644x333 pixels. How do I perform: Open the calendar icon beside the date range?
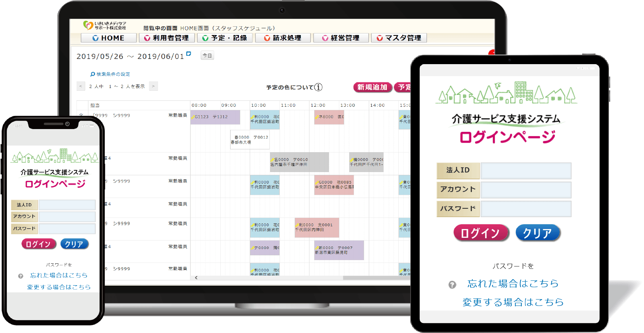[x=189, y=53]
